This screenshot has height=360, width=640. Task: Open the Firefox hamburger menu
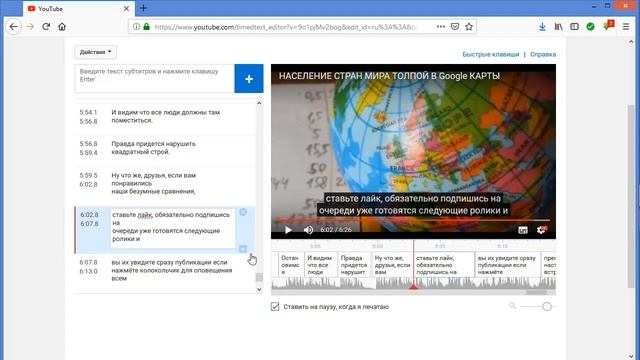click(x=626, y=27)
